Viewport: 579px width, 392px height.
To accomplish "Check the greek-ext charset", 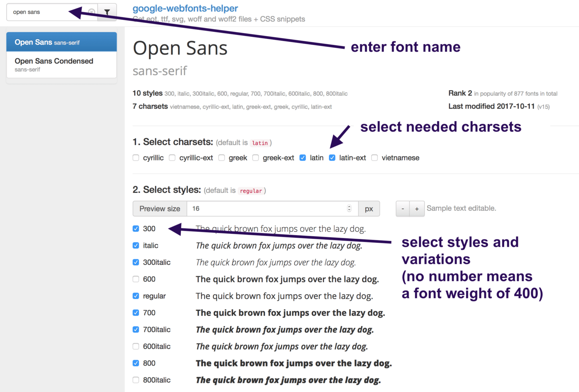I will point(256,158).
